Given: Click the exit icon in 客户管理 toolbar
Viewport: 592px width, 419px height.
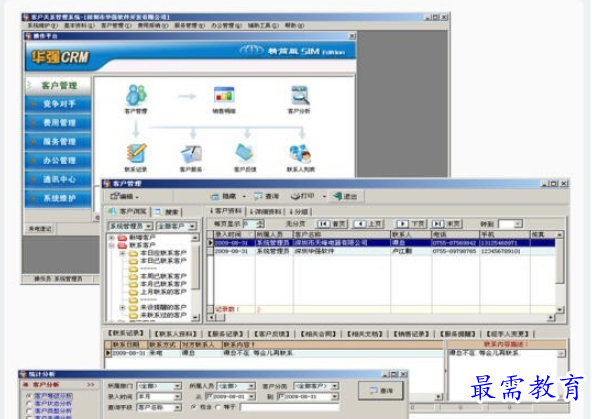Looking at the screenshot, I should point(338,196).
